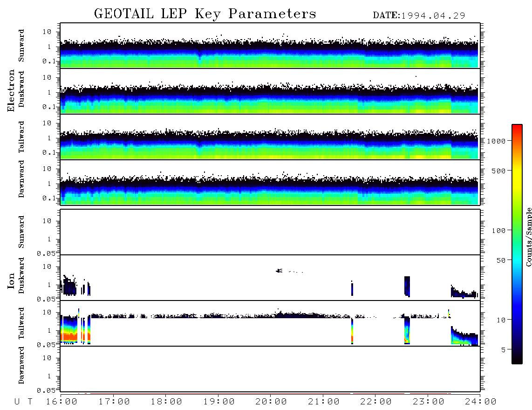The width and height of the screenshot is (532, 410).
Task: Open the Electron Dawnward spectrogram panel
Action: tap(270, 182)
